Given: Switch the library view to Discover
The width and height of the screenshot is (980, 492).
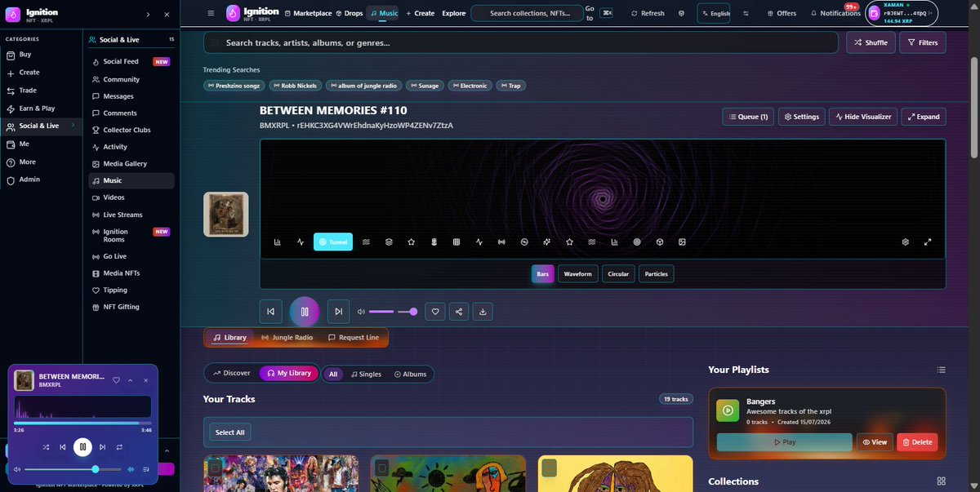Looking at the screenshot, I should click(x=232, y=373).
